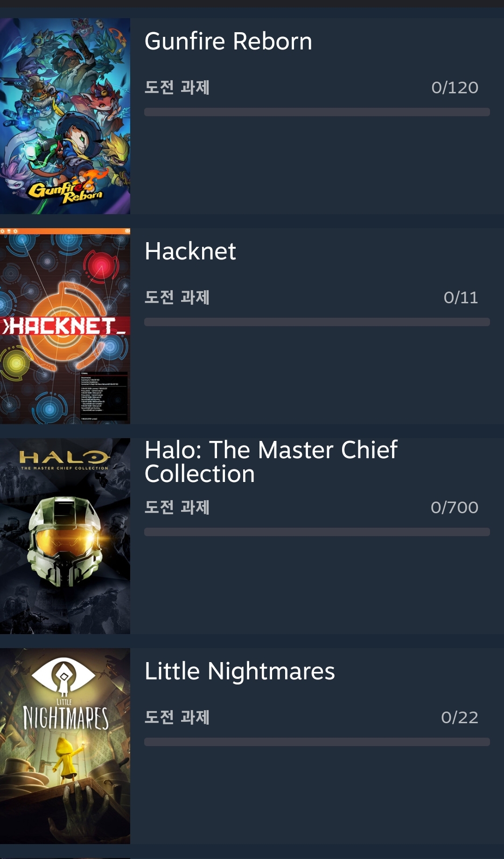Open the Hacknet cover art
The image size is (504, 859).
pyautogui.click(x=65, y=326)
